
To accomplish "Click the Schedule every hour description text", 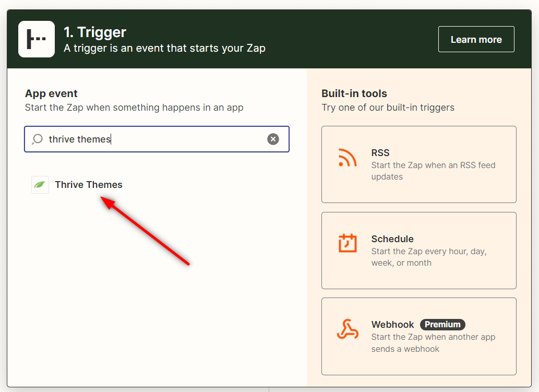I will [428, 257].
